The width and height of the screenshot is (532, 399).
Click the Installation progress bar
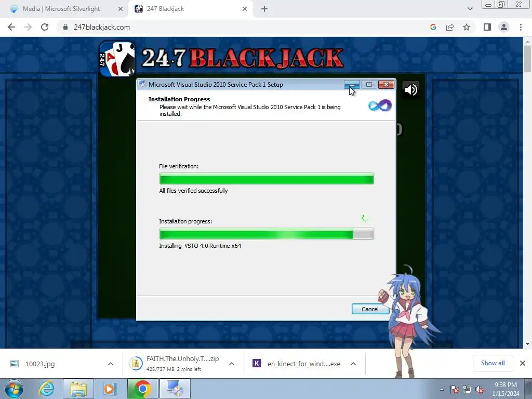267,234
